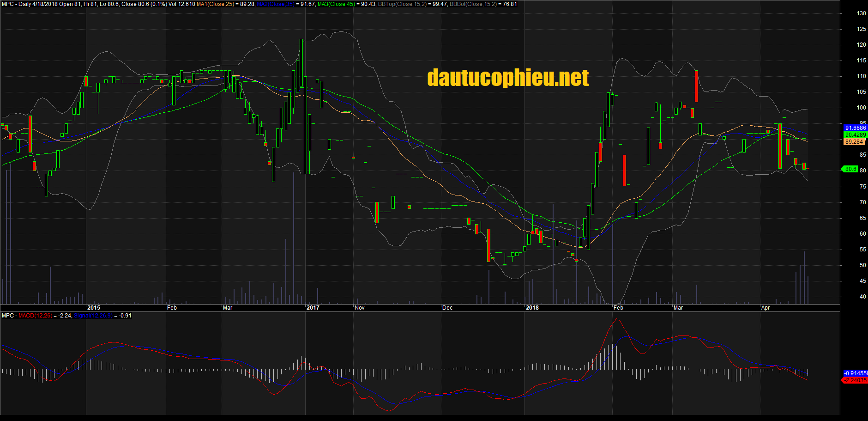
Task: Click the BBTop(Close,15,2) = 99.47 legend
Action: [412, 4]
